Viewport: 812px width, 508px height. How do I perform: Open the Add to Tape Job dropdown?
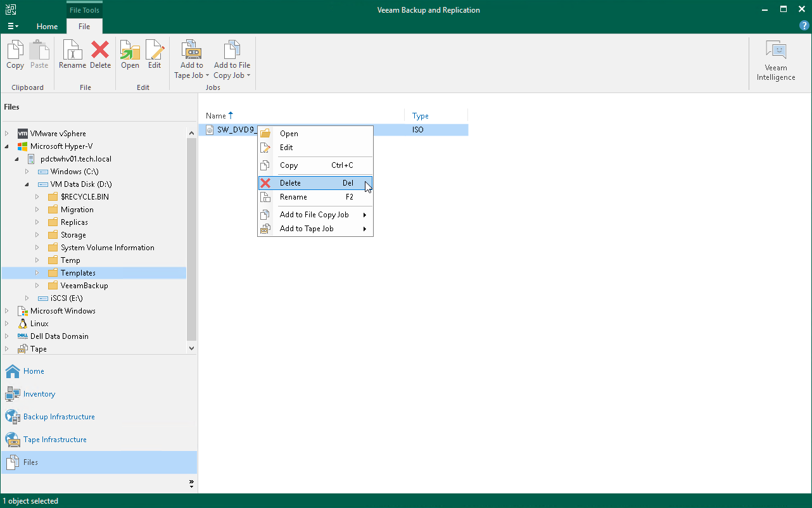191,60
